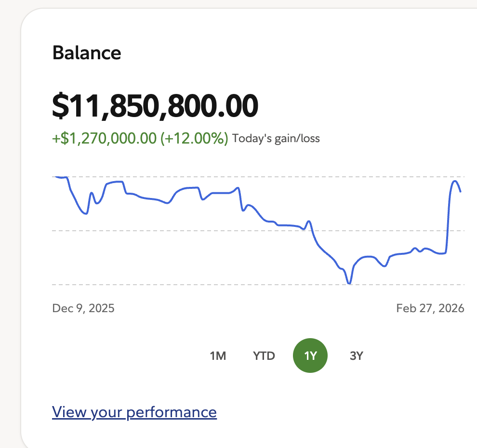Click the Today's gain/loss label
477x448 pixels.
click(276, 139)
